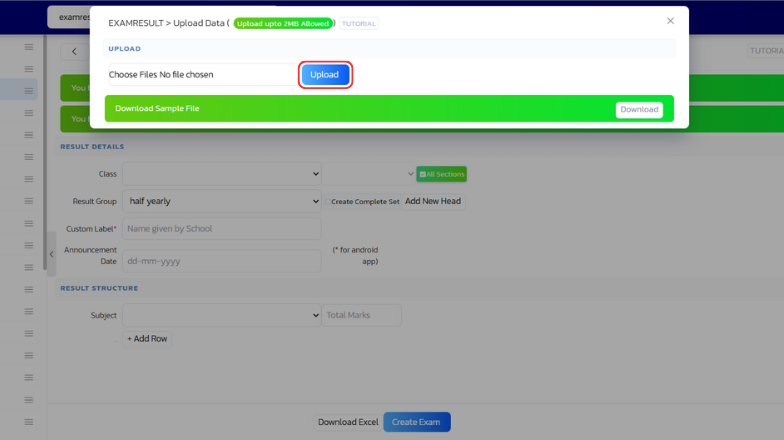784x440 pixels.
Task: Open the Class dropdown
Action: pos(221,174)
